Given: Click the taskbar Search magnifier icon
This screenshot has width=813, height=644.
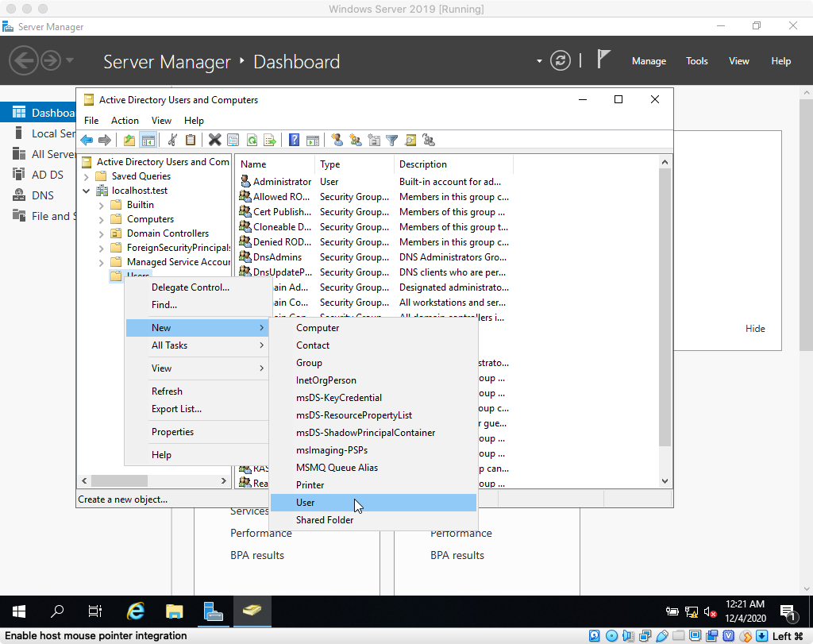Looking at the screenshot, I should tap(57, 611).
